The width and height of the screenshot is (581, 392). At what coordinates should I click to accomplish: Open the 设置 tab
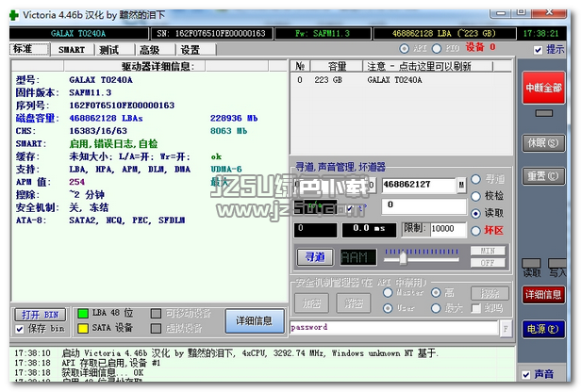196,50
